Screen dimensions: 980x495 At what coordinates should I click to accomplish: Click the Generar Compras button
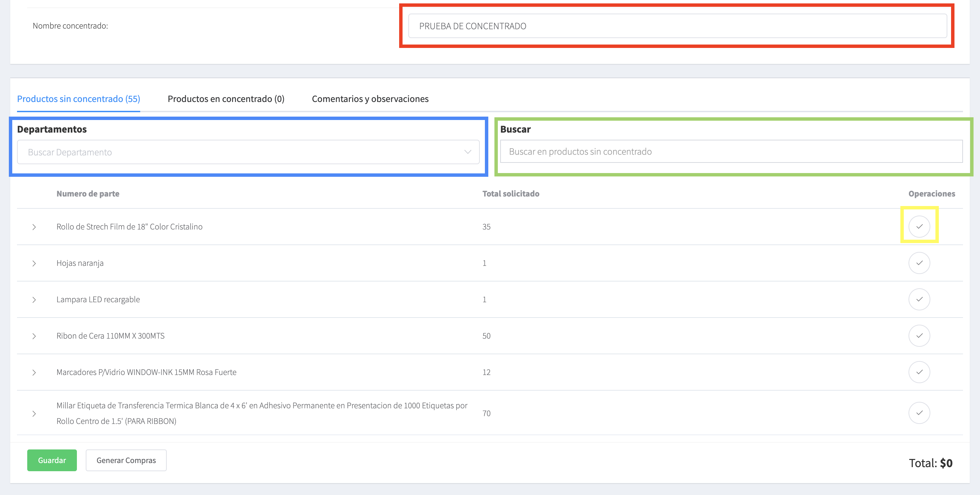click(126, 460)
